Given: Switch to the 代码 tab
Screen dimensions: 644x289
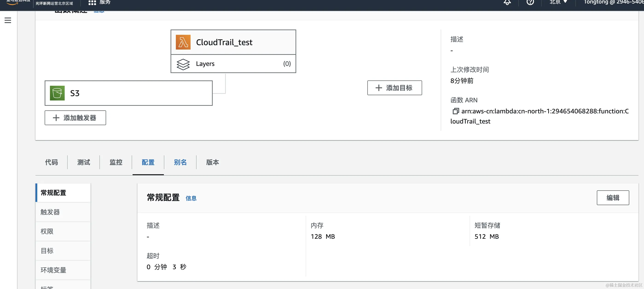Looking at the screenshot, I should click(52, 162).
